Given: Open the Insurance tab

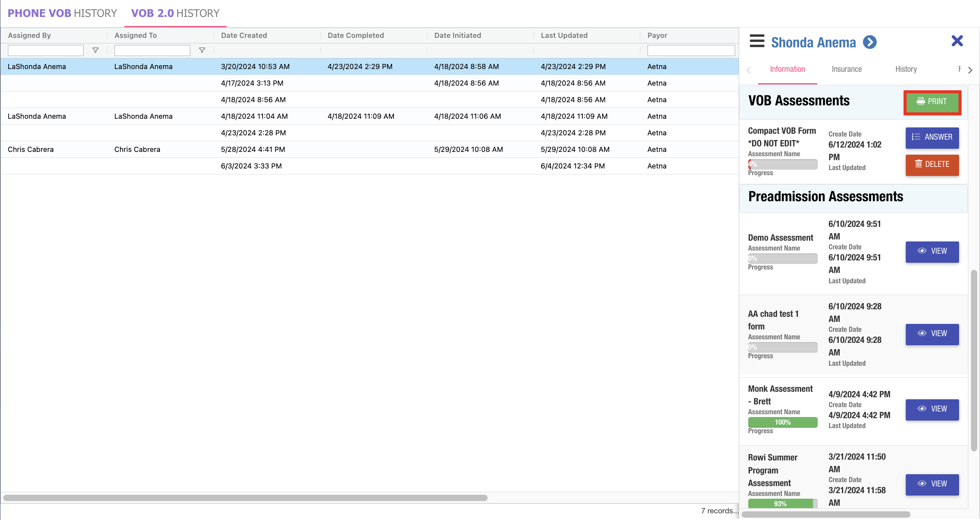Looking at the screenshot, I should pos(847,69).
